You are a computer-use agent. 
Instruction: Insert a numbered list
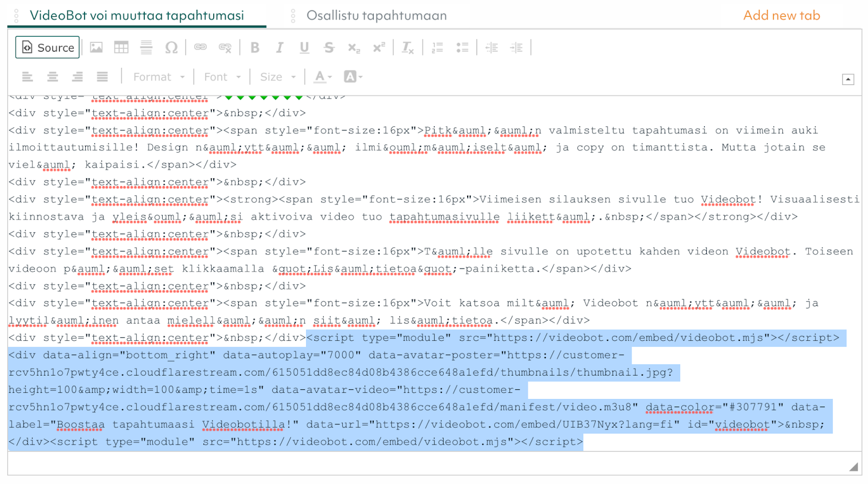point(437,48)
